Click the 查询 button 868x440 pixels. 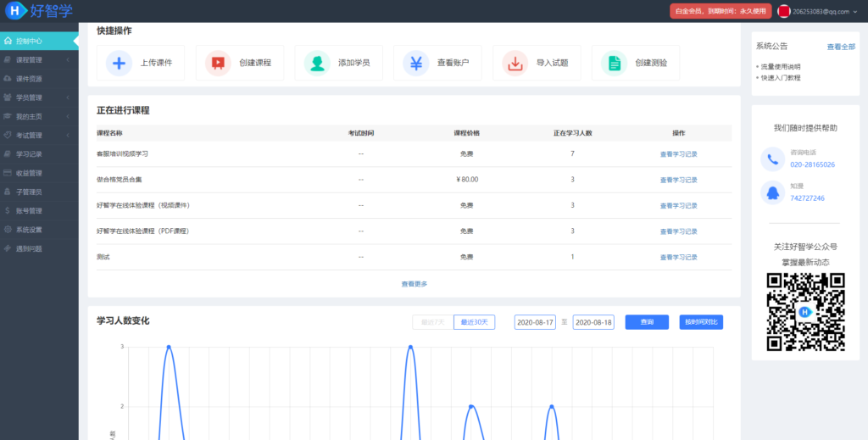[647, 322]
